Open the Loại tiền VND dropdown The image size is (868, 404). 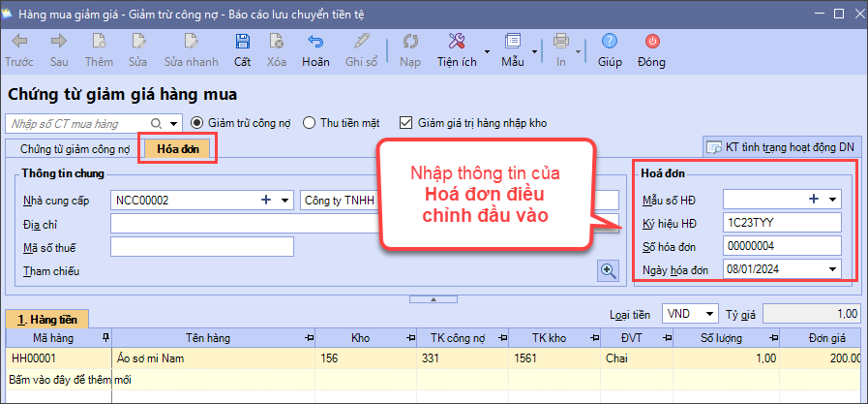point(710,314)
